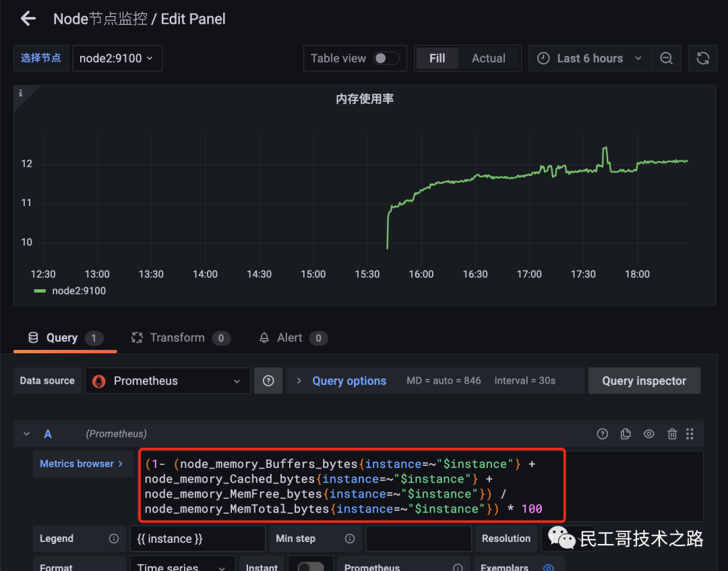The width and height of the screenshot is (728, 571).
Task: Click the panel info icon
Action: 20,93
